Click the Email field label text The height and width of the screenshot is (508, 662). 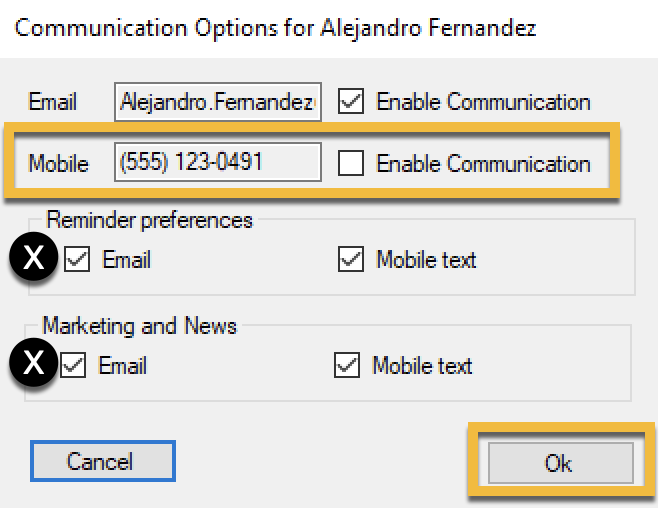click(x=52, y=102)
